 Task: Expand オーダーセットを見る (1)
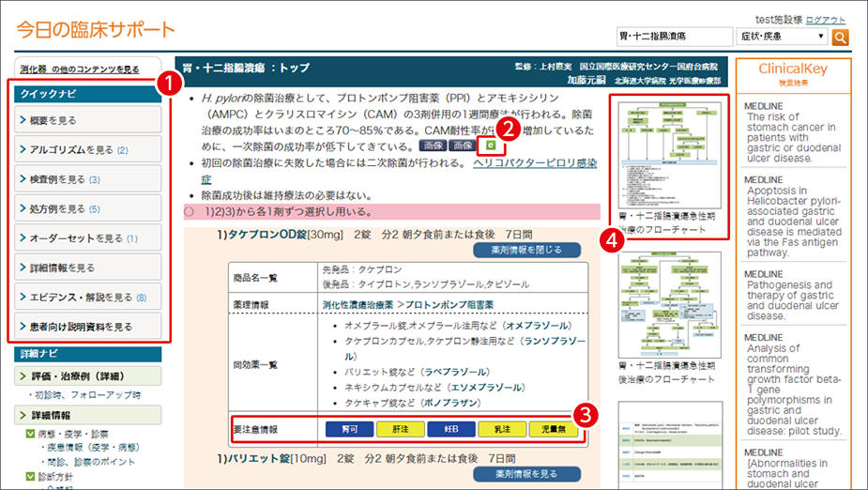tap(88, 238)
